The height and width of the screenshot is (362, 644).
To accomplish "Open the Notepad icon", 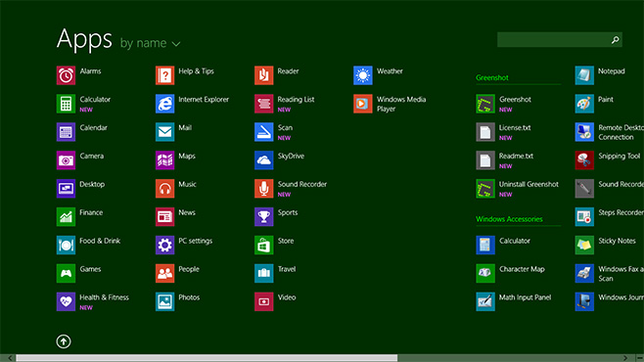I will click(x=584, y=75).
